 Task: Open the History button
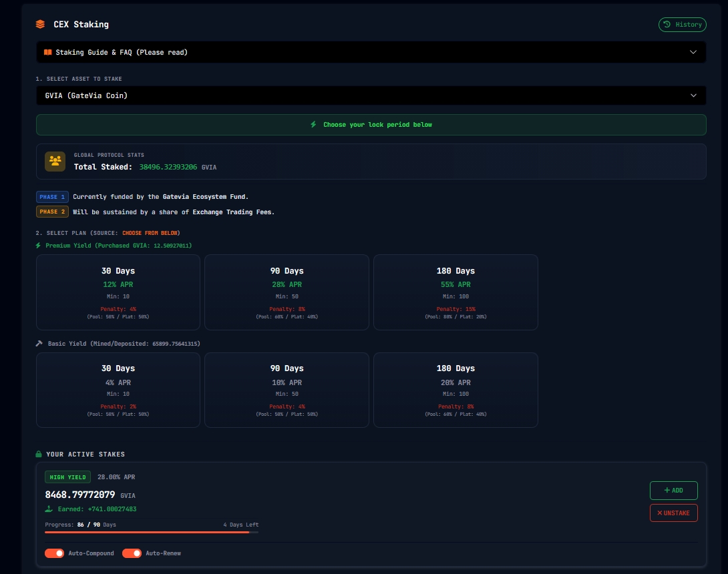pos(682,25)
